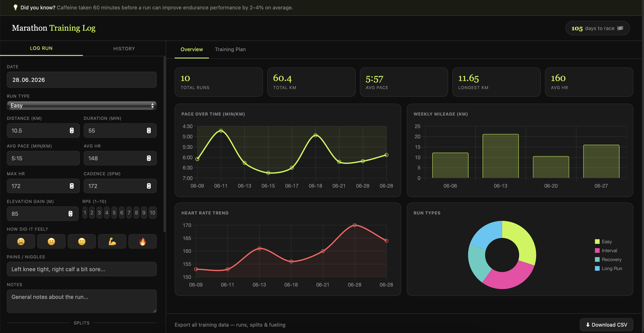Click the 06-06 weekly mileage bar
The height and width of the screenshot is (333, 644).
[x=450, y=165]
